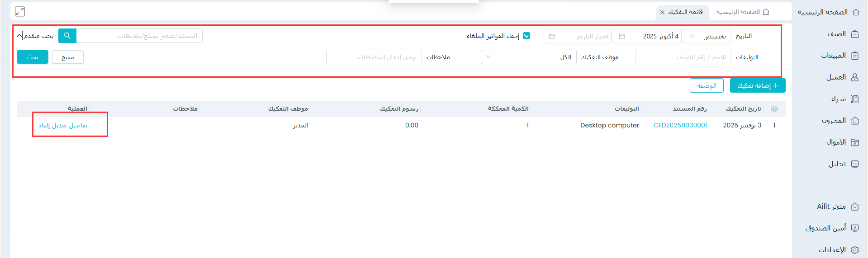This screenshot has width=868, height=258.
Task: Click إضافة تفكيك add button
Action: tap(757, 85)
